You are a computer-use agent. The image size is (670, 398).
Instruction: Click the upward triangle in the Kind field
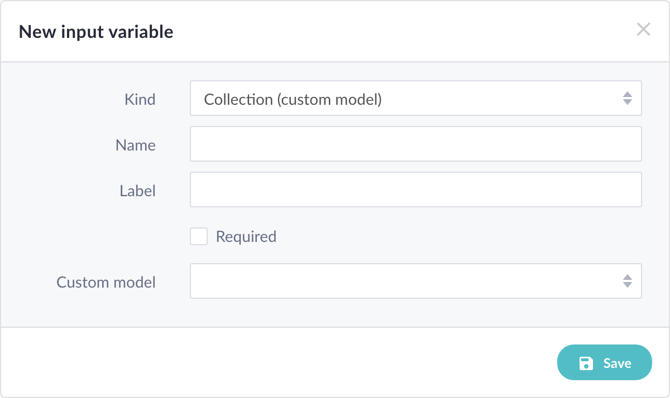(x=627, y=94)
